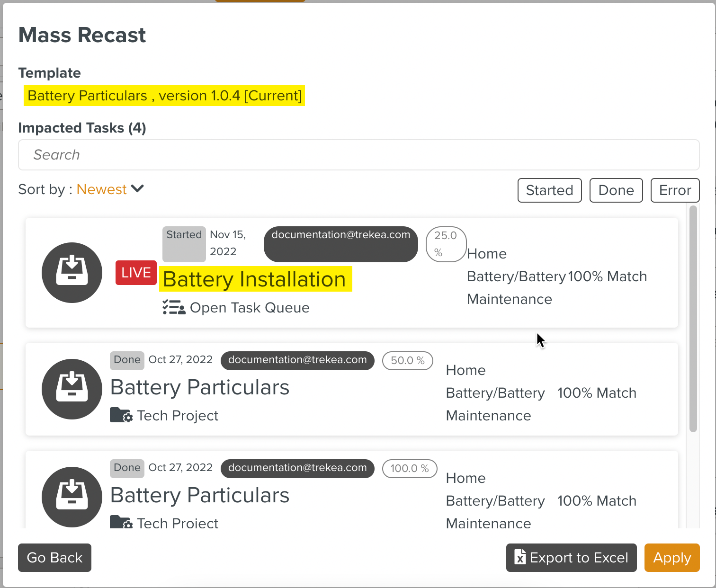Toggle the Done status filter
This screenshot has width=716, height=588.
(616, 190)
